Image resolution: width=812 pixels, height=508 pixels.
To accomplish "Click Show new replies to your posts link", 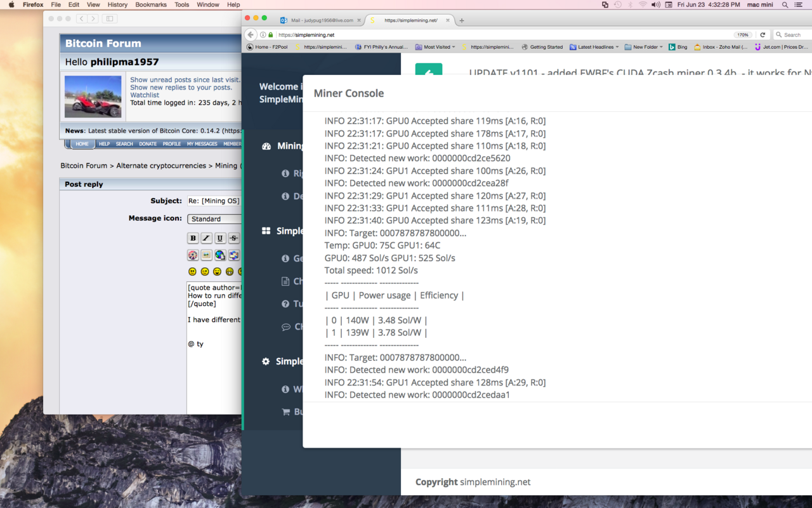I will [x=181, y=88].
